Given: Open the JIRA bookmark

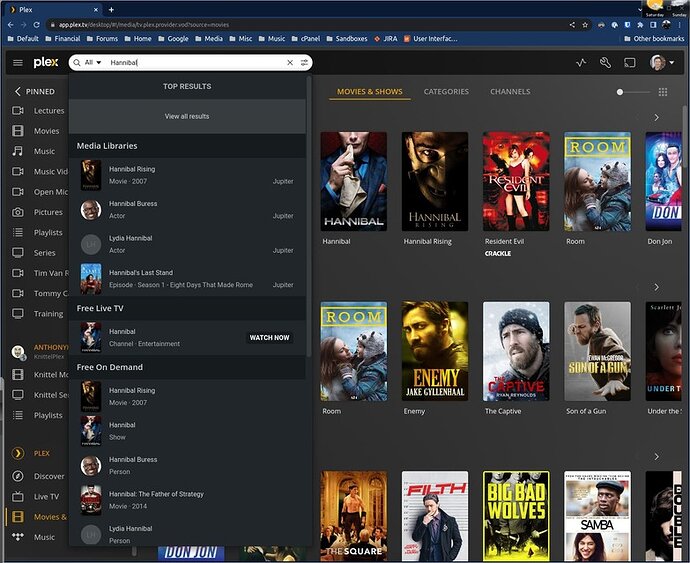Looking at the screenshot, I should click(x=385, y=39).
